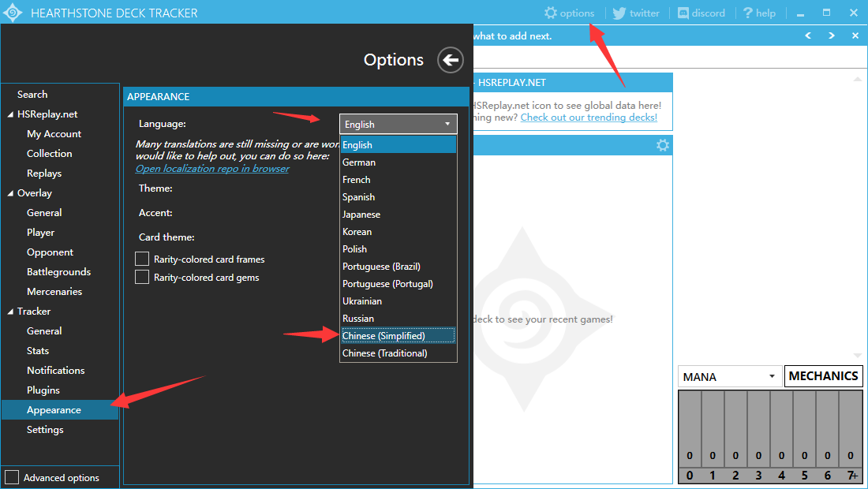
Task: Open Collection settings page
Action: pyautogui.click(x=49, y=154)
